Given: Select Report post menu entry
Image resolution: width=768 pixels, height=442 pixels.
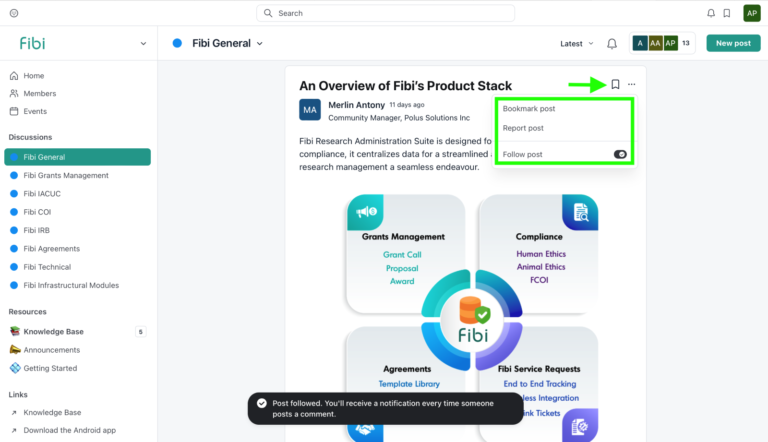Looking at the screenshot, I should pos(523,128).
